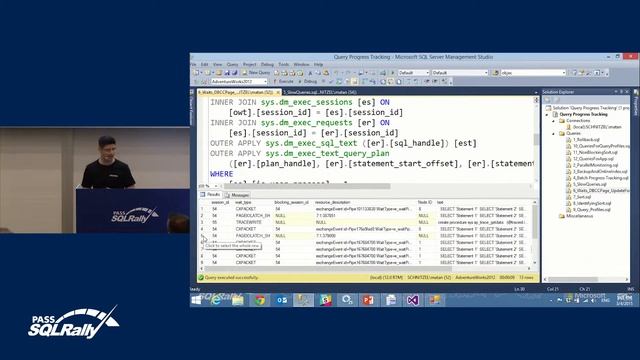The image size is (640, 360).
Task: Open 3_BackupAndOnlineIndex.sql in Solution Explorer
Action: [597, 171]
